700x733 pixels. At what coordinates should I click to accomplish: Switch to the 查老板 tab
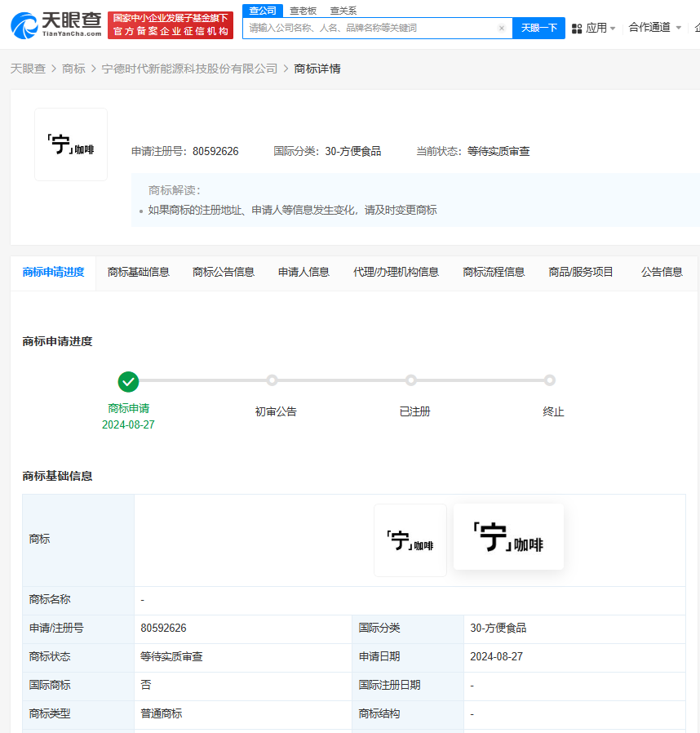301,11
